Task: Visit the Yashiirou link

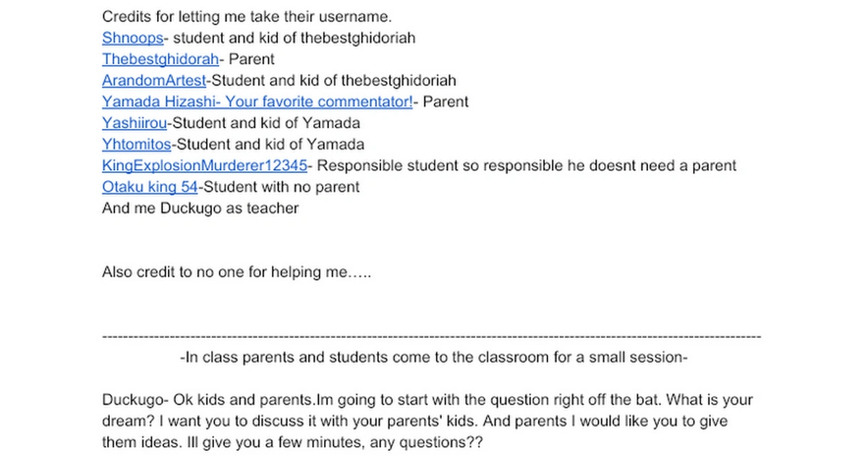Action: point(135,123)
